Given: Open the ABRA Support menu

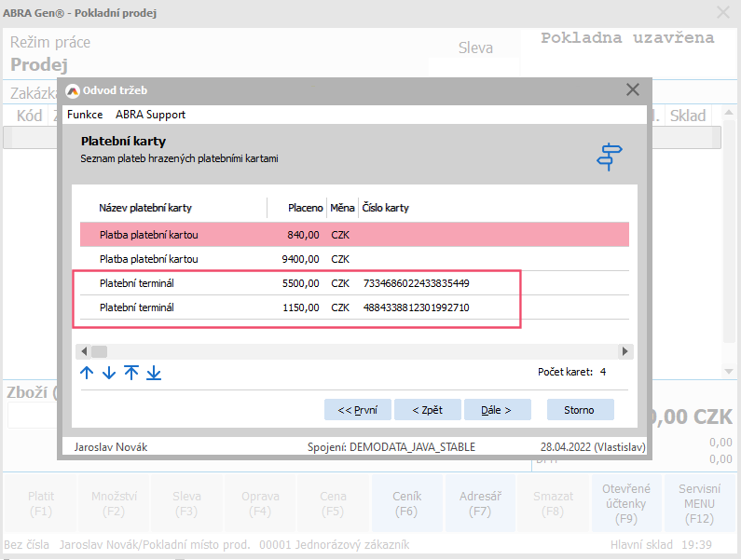Looking at the screenshot, I should click(x=150, y=115).
